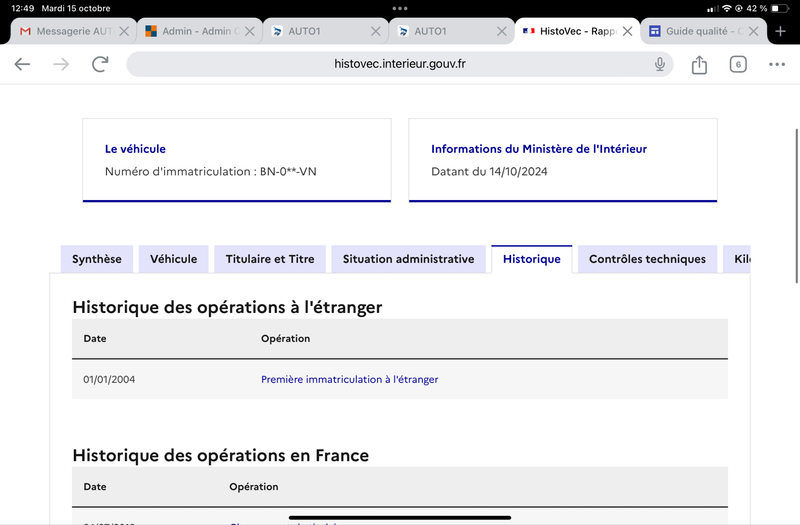800x525 pixels.
Task: Tap the multitasking three dots at top
Action: click(x=400, y=8)
